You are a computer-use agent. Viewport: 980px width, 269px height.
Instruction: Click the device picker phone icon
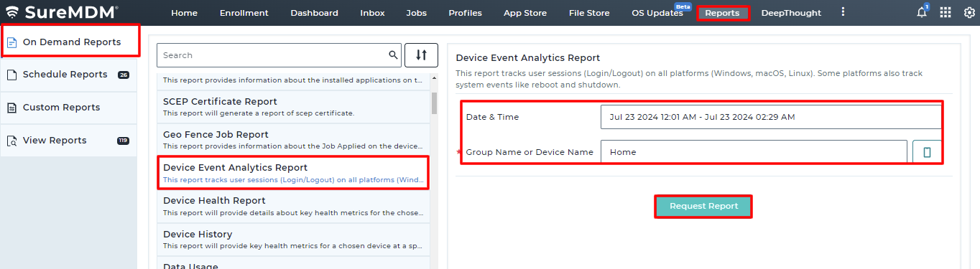pos(927,152)
